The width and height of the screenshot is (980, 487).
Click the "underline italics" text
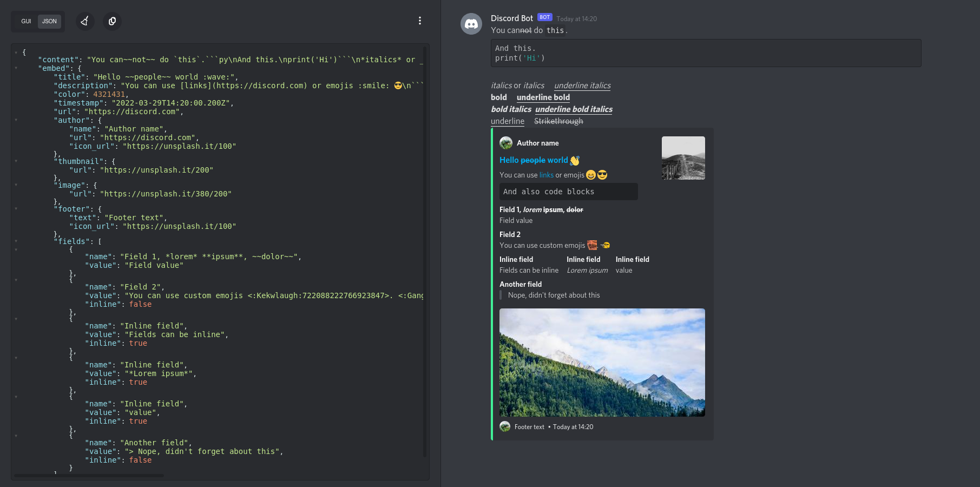coord(582,85)
